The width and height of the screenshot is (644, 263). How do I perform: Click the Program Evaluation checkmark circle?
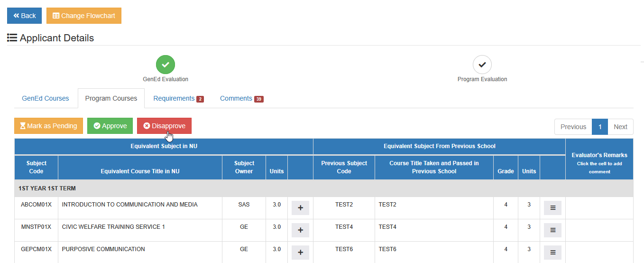tap(482, 65)
